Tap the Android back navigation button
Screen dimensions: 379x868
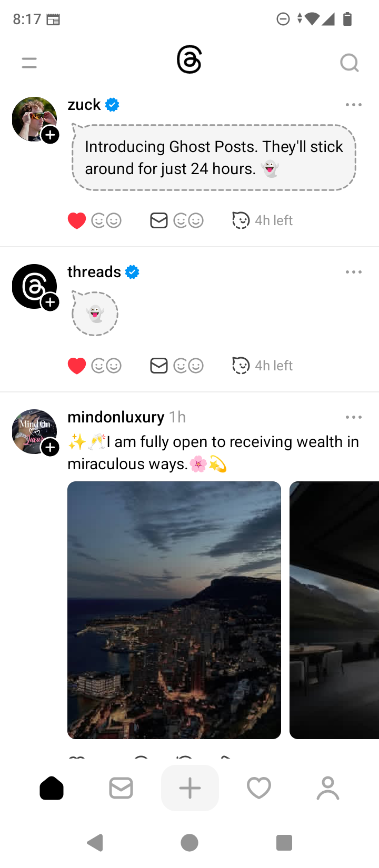[x=95, y=843]
